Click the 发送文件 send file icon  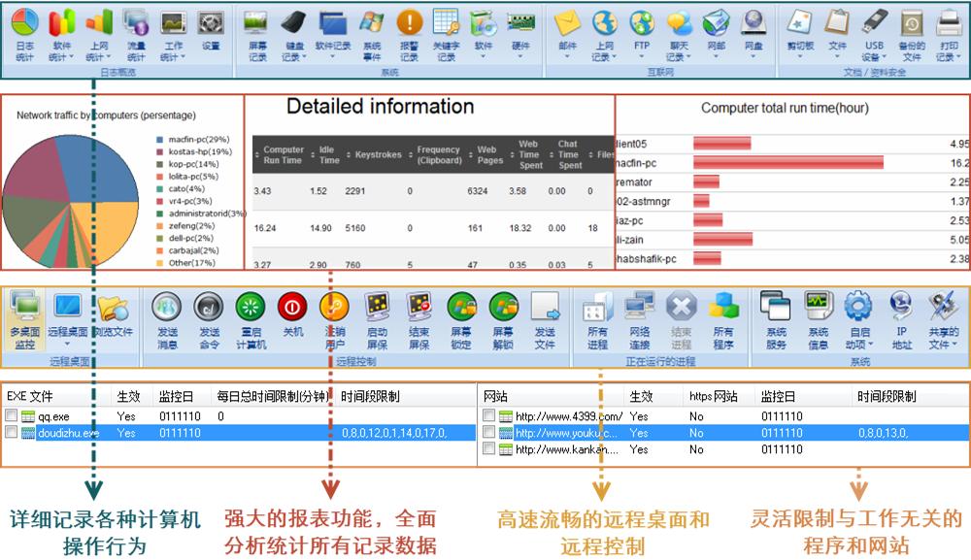545,307
